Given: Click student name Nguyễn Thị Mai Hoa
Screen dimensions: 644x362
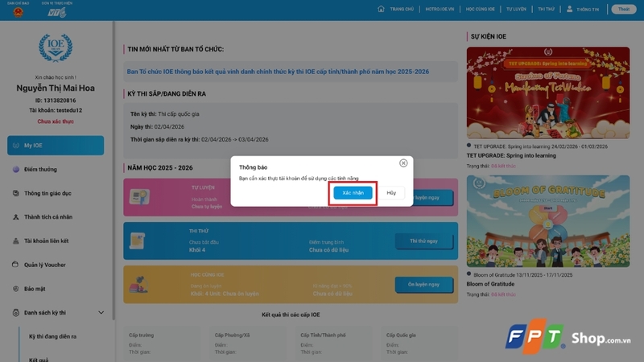Looking at the screenshot, I should (x=56, y=88).
